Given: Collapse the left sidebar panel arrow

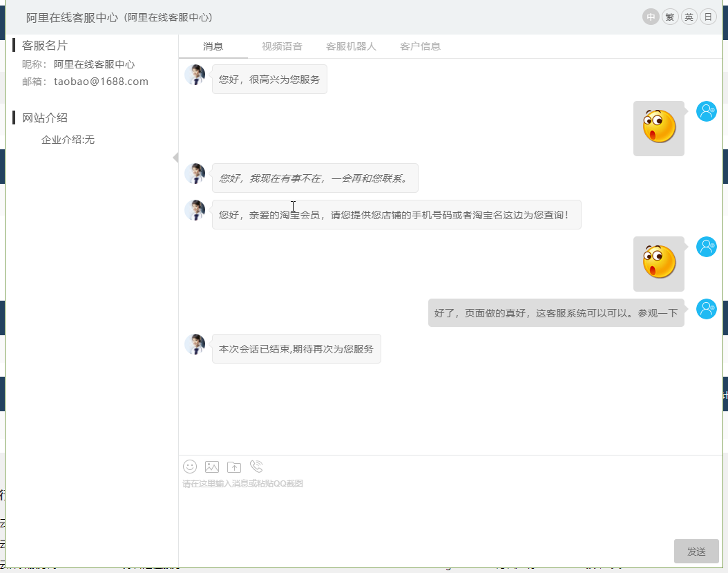Looking at the screenshot, I should coord(175,158).
